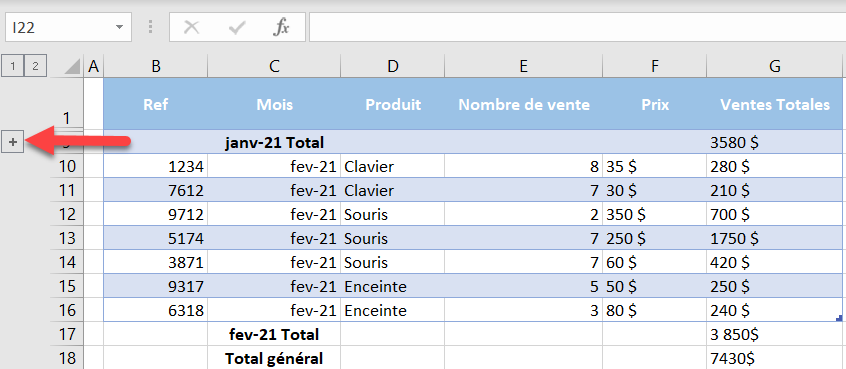Select row 16 header
This screenshot has width=846, height=369.
[x=67, y=310]
